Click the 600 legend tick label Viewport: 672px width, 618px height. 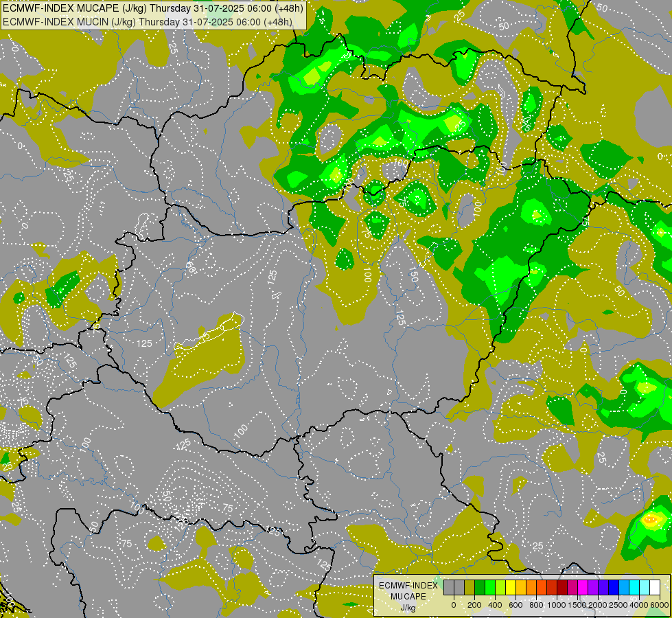[x=515, y=605]
